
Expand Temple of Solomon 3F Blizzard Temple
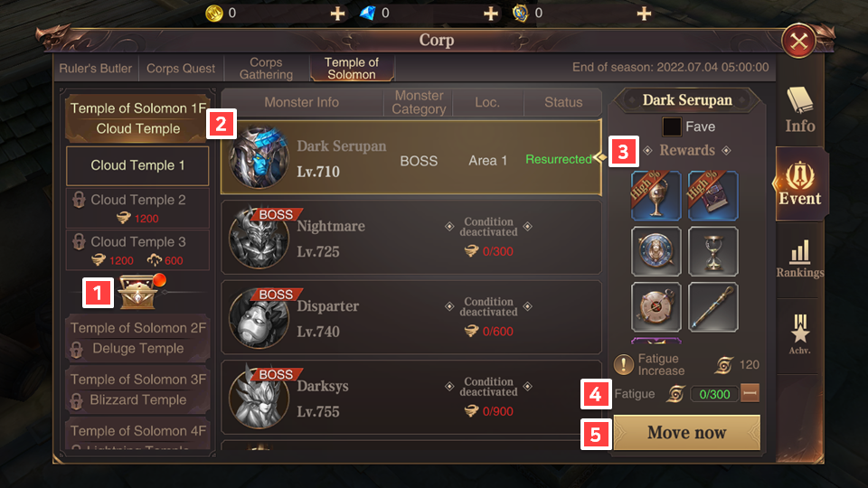tap(137, 389)
